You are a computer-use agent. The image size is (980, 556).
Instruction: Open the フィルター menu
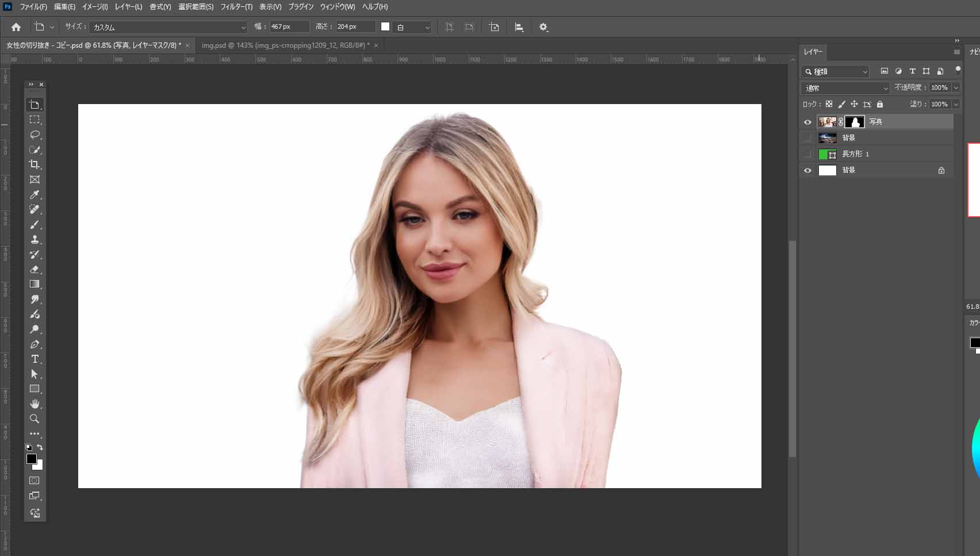click(236, 7)
